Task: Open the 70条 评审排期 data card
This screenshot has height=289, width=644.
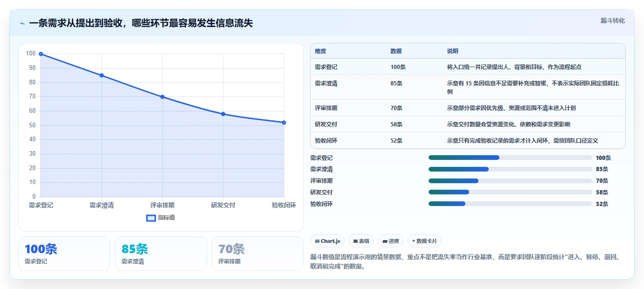Action: [x=257, y=254]
